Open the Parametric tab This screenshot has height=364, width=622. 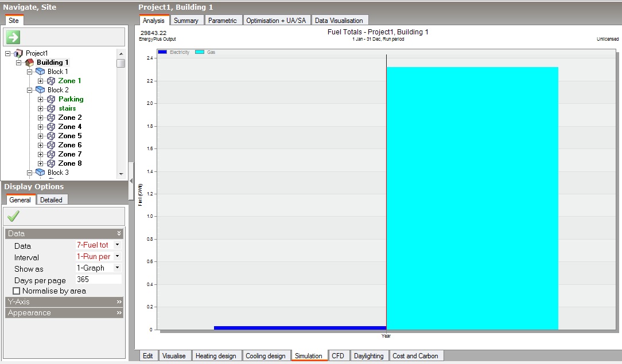click(x=223, y=21)
